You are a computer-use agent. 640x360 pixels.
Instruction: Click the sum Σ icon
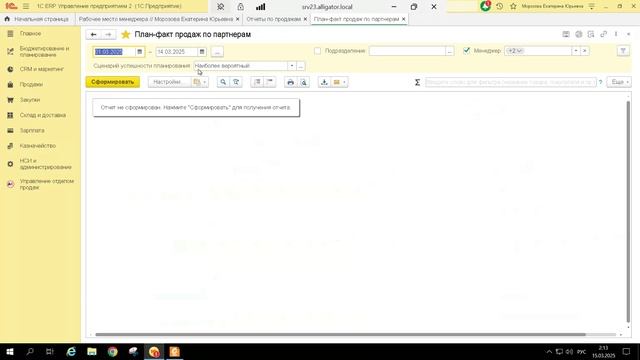(x=417, y=82)
